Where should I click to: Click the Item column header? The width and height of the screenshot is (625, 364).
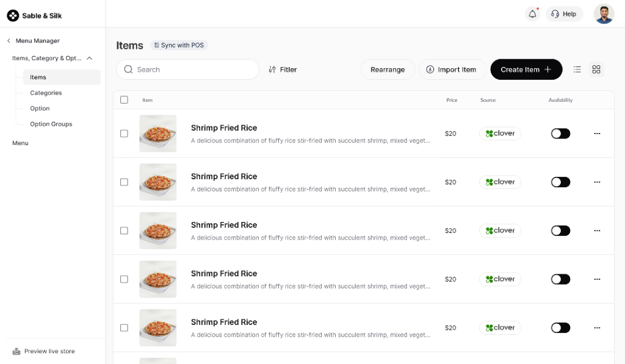tap(148, 101)
